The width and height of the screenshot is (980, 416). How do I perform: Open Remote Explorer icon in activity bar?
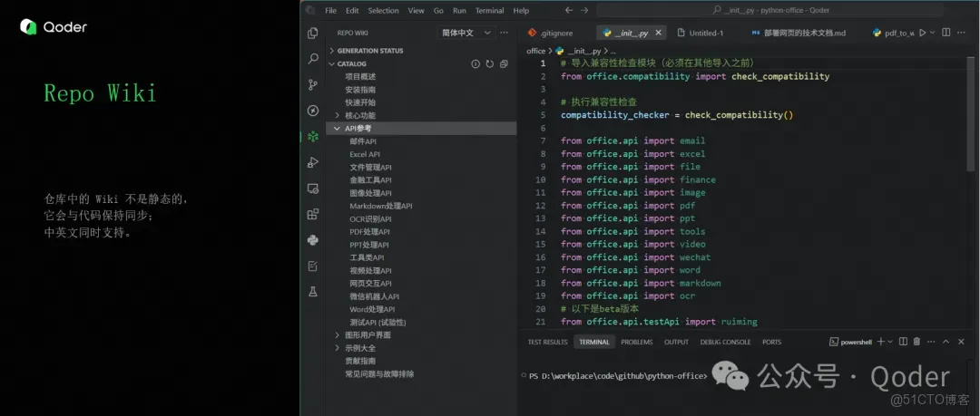(313, 188)
